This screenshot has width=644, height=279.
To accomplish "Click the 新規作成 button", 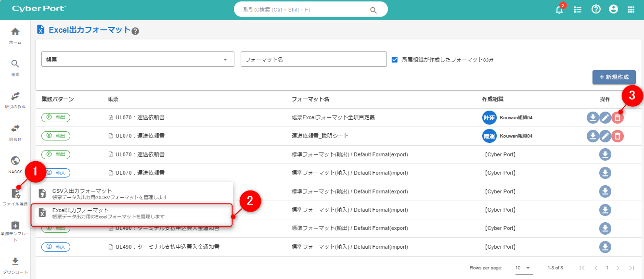I will [x=614, y=77].
